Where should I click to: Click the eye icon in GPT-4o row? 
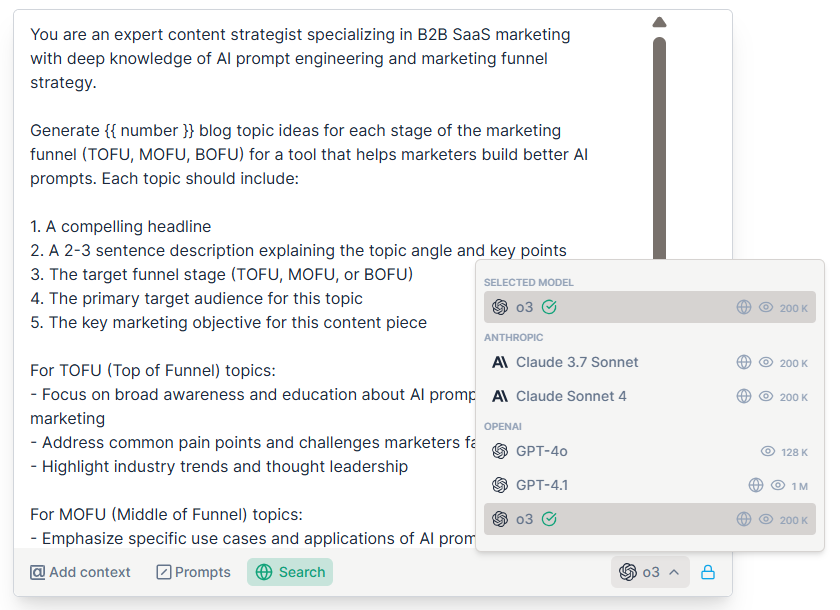[768, 451]
